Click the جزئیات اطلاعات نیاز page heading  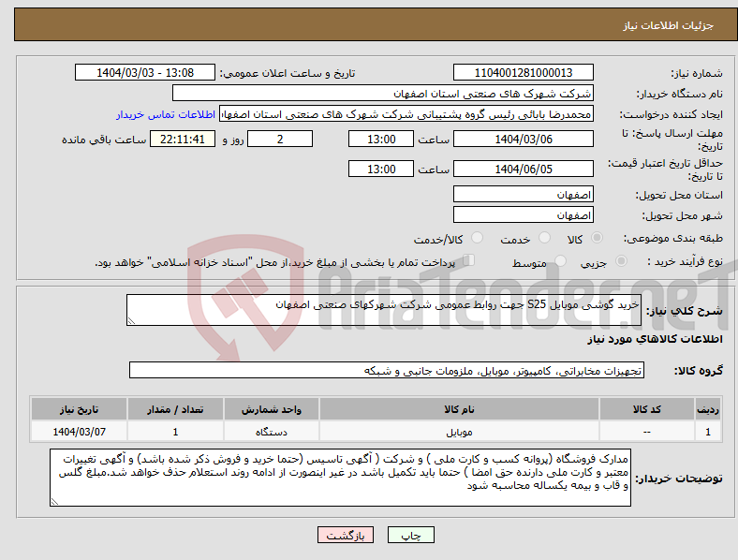click(x=668, y=25)
